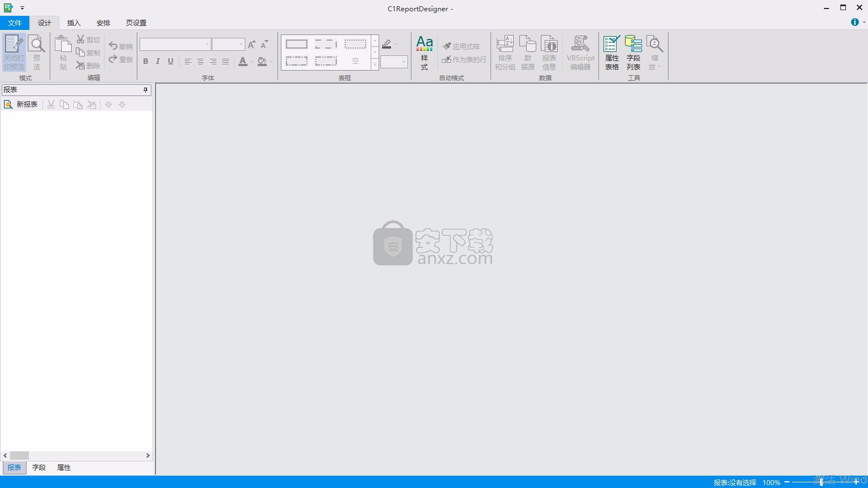
Task: Open the 报表信息 report info button
Action: (549, 53)
